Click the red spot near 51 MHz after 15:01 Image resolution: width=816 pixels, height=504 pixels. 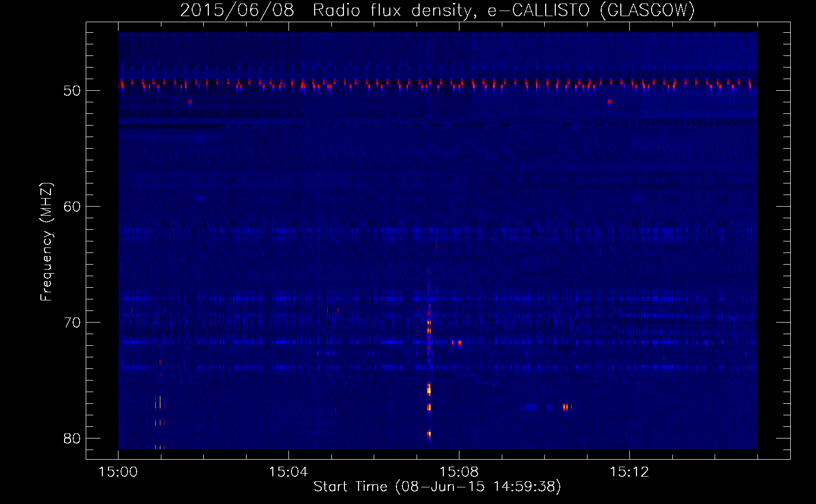point(190,102)
